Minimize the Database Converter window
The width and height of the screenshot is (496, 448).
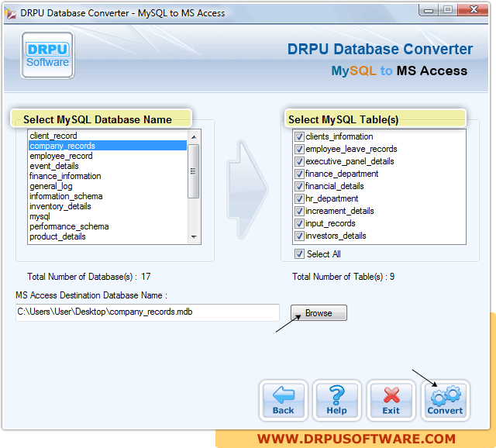429,12
